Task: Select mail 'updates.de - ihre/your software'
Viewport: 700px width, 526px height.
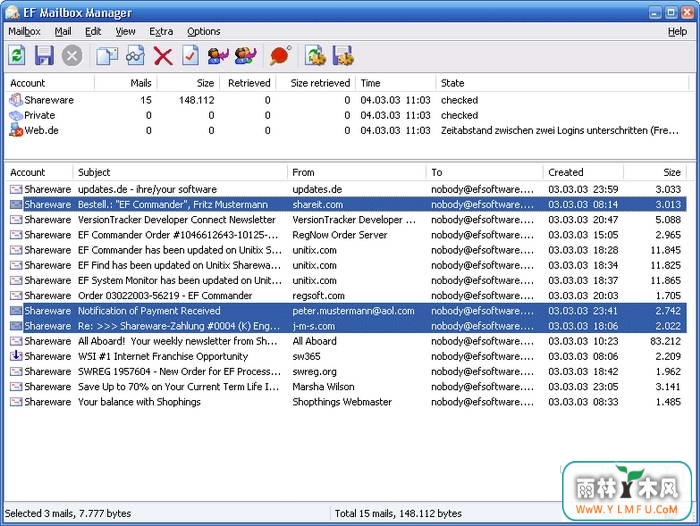Action: pyautogui.click(x=346, y=189)
